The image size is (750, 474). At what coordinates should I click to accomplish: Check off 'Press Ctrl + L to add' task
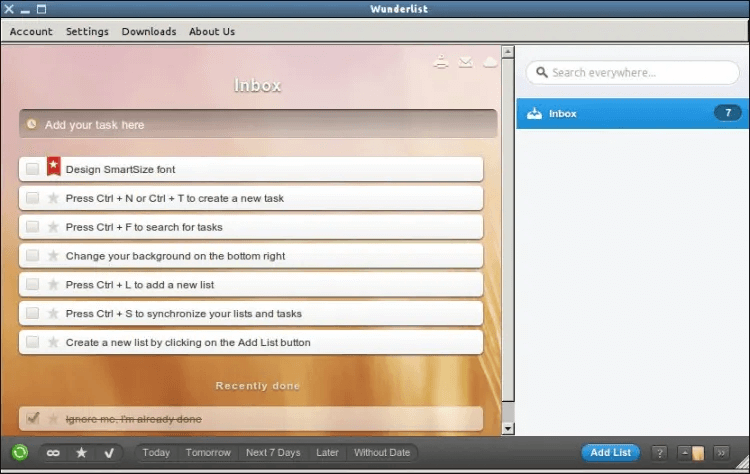point(33,285)
